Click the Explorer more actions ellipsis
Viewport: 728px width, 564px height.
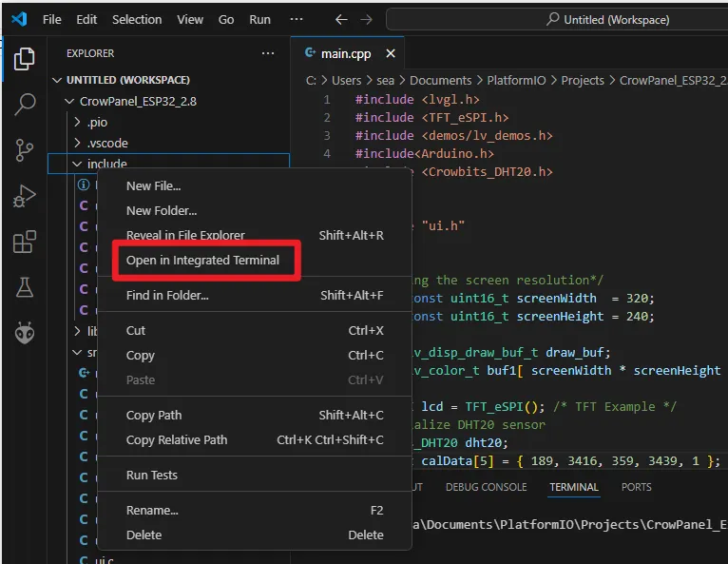268,54
